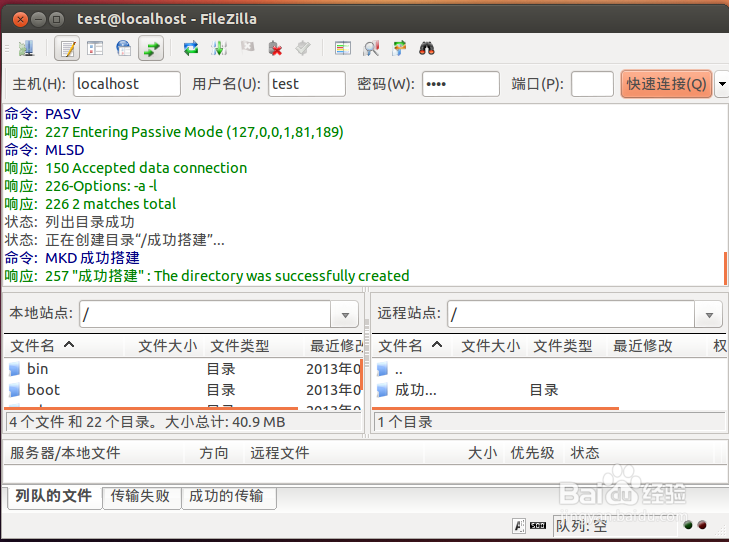Toggle remote directory tree display
Image resolution: width=729 pixels, height=542 pixels.
pyautogui.click(x=123, y=48)
